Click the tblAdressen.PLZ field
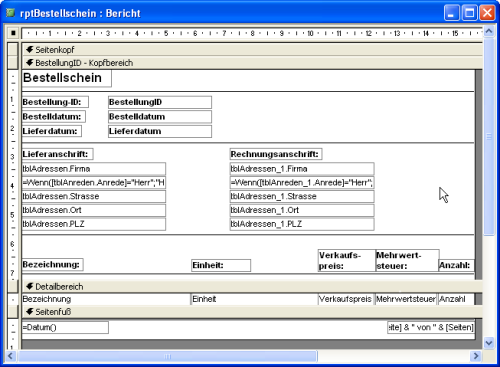This screenshot has height=367, width=500. click(94, 224)
